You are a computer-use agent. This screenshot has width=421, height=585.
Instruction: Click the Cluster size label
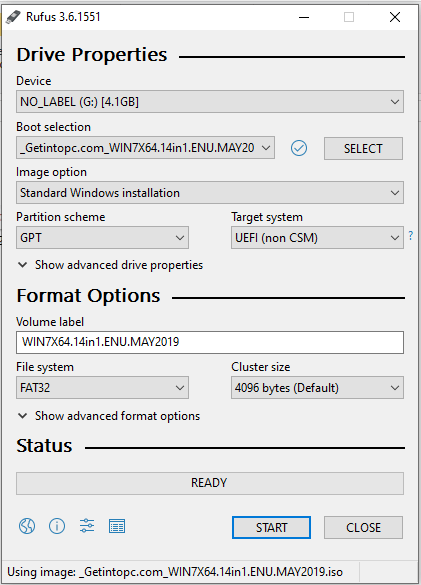point(261,367)
